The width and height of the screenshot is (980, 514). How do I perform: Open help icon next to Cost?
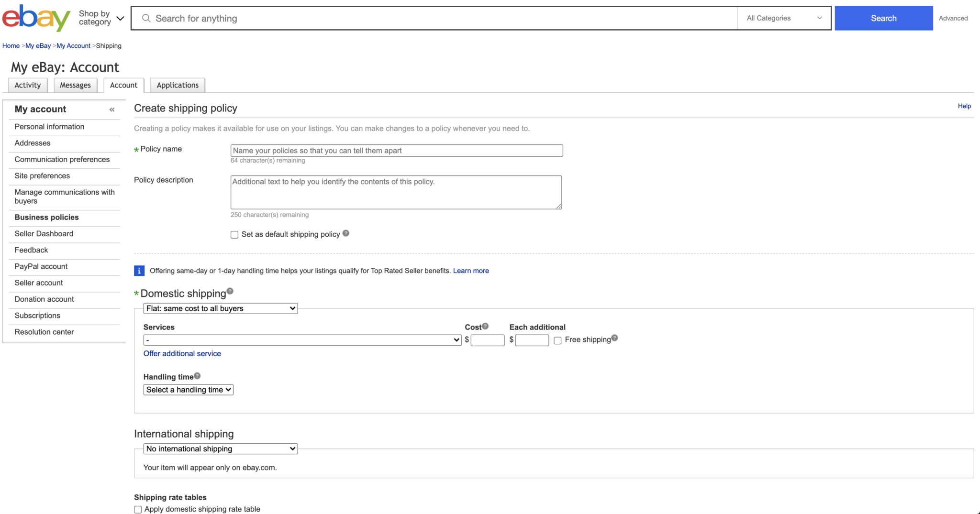click(485, 326)
